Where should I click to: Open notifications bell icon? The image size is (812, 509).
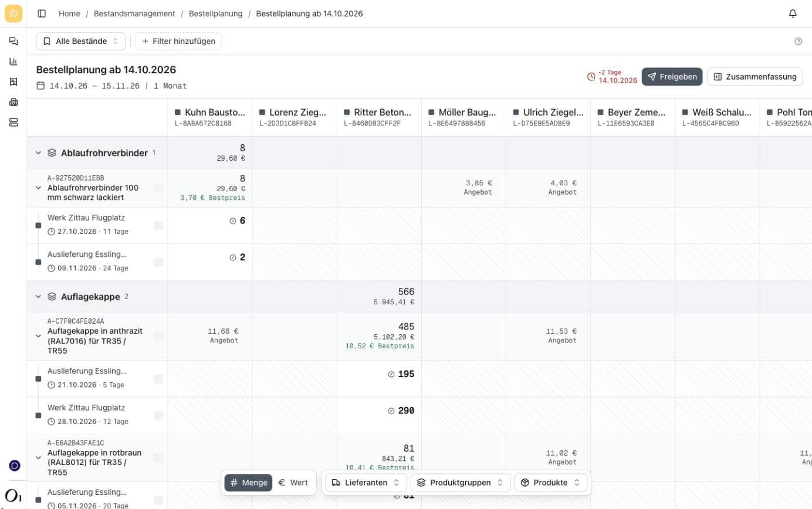(793, 13)
